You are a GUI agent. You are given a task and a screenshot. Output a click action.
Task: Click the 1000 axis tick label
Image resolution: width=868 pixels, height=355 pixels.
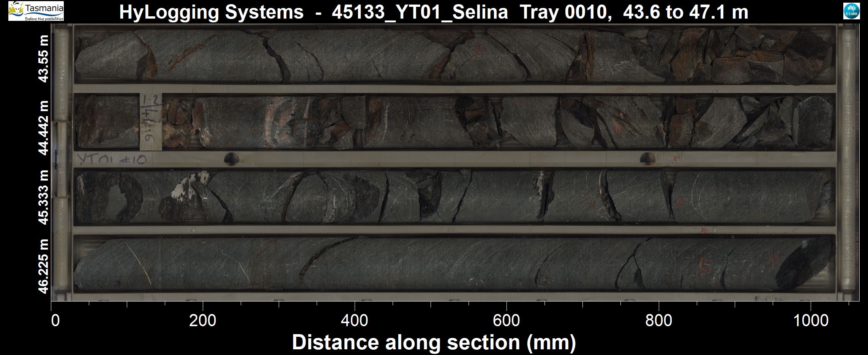pos(811,321)
